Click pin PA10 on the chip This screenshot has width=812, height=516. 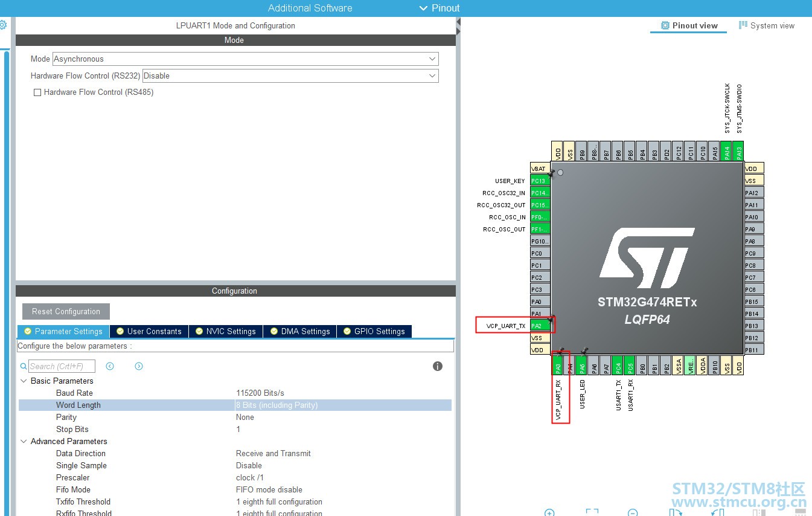754,217
